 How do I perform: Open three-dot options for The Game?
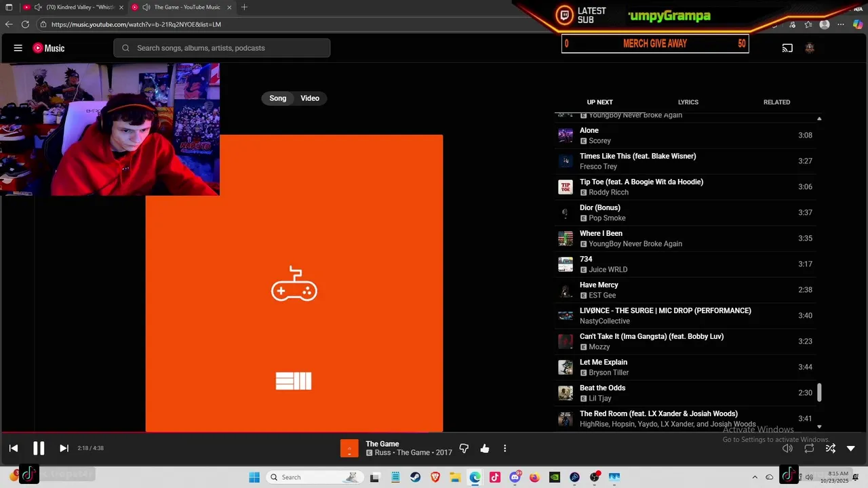coord(505,448)
